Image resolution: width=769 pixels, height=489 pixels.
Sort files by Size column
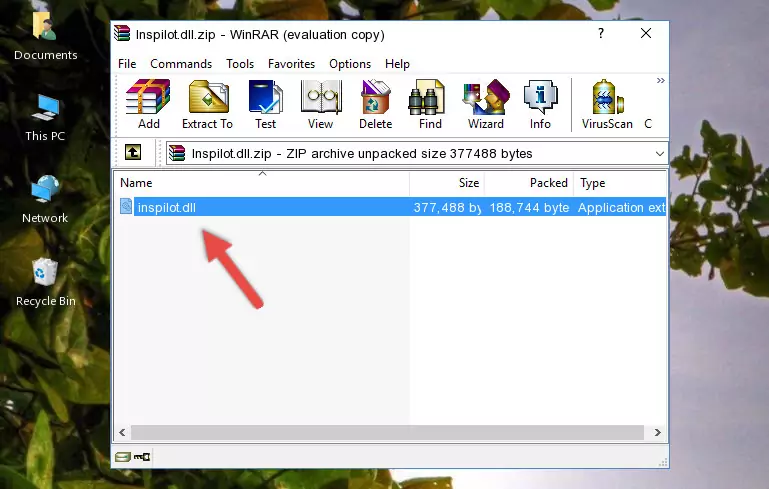pyautogui.click(x=447, y=183)
